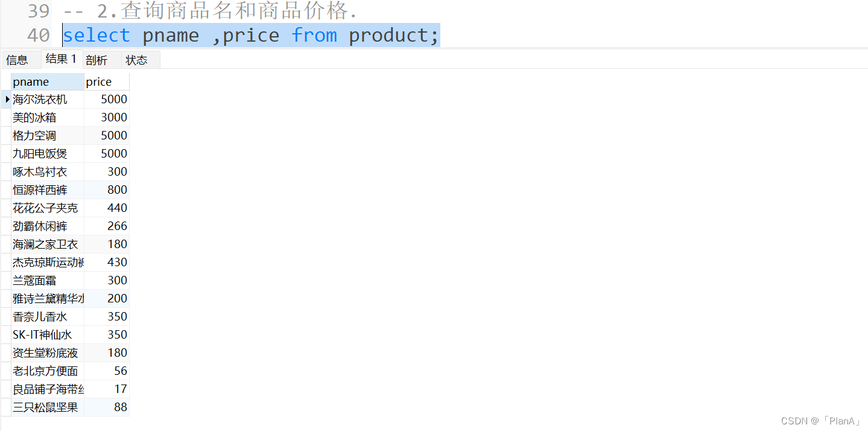Select the 三只松鼠坚果 cell
868x431 pixels.
tap(48, 407)
